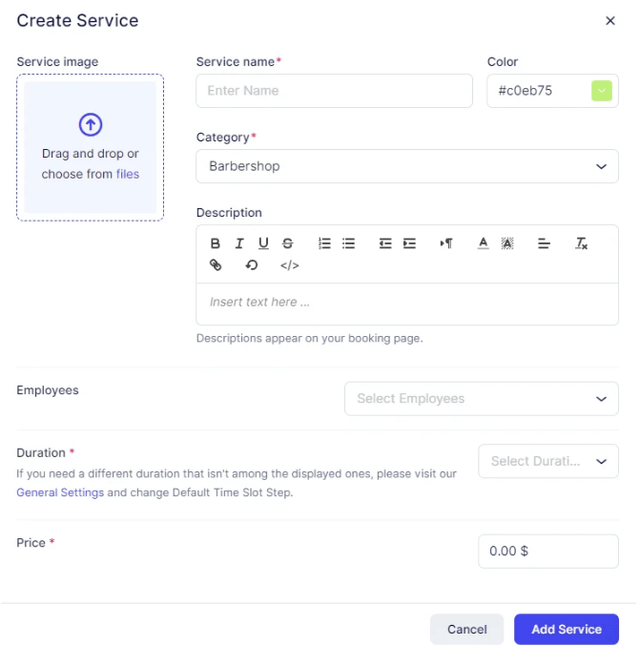Click the Add Service button

[x=566, y=629]
